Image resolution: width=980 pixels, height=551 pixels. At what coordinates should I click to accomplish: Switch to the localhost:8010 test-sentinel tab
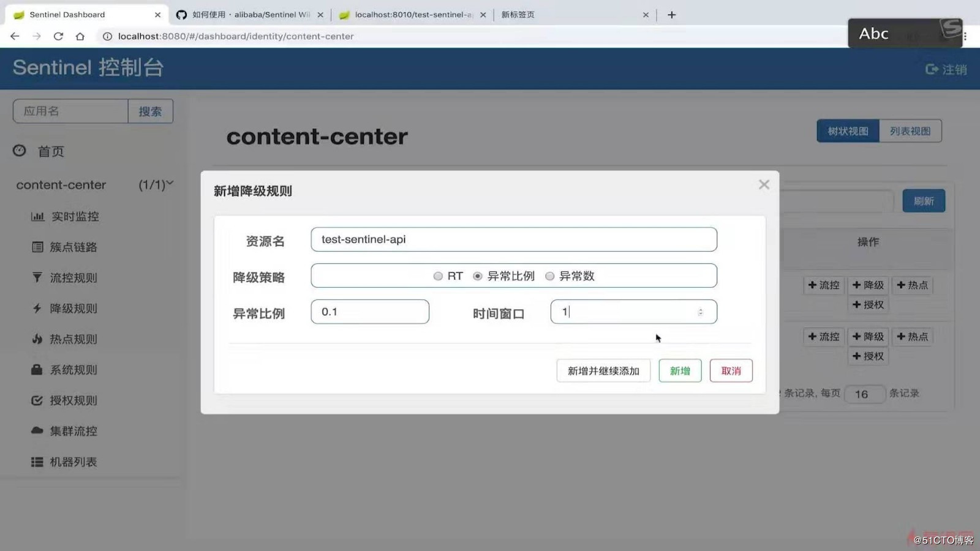(x=412, y=15)
